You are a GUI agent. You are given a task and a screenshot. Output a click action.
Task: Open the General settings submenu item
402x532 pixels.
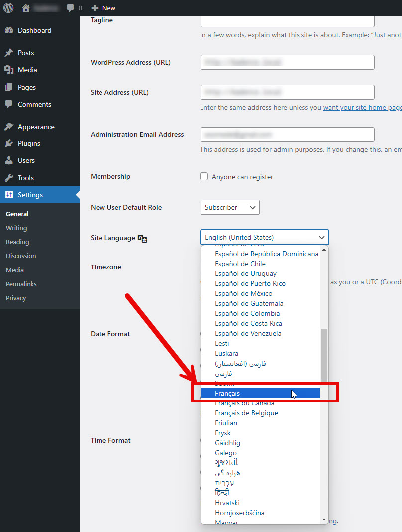coord(17,214)
